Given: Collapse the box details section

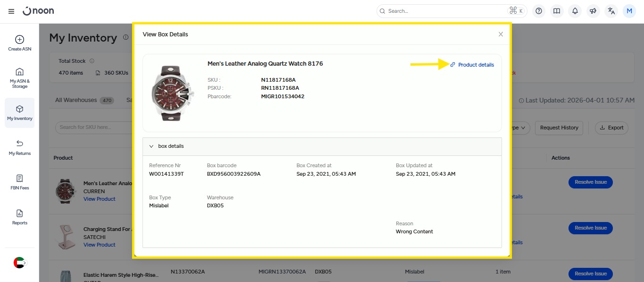Looking at the screenshot, I should click(151, 146).
